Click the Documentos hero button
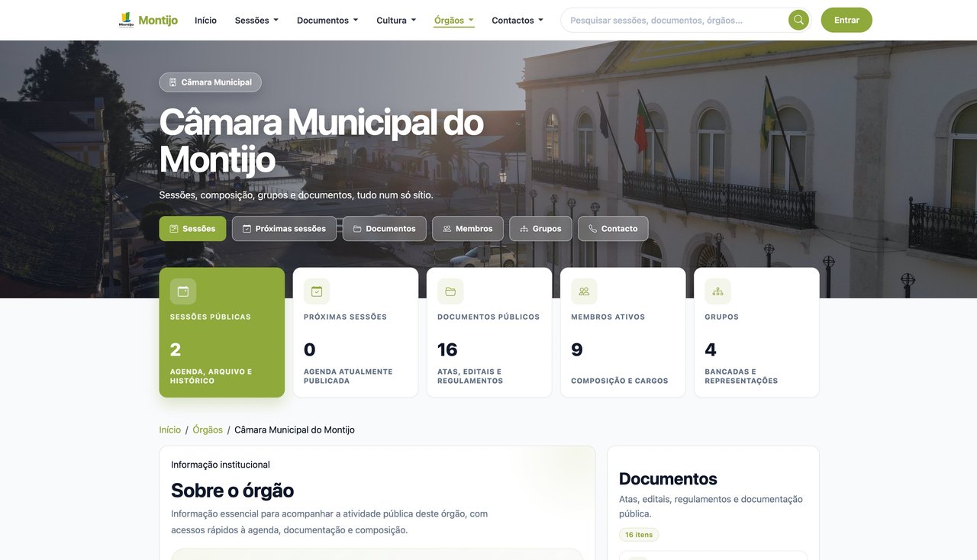 pos(385,229)
